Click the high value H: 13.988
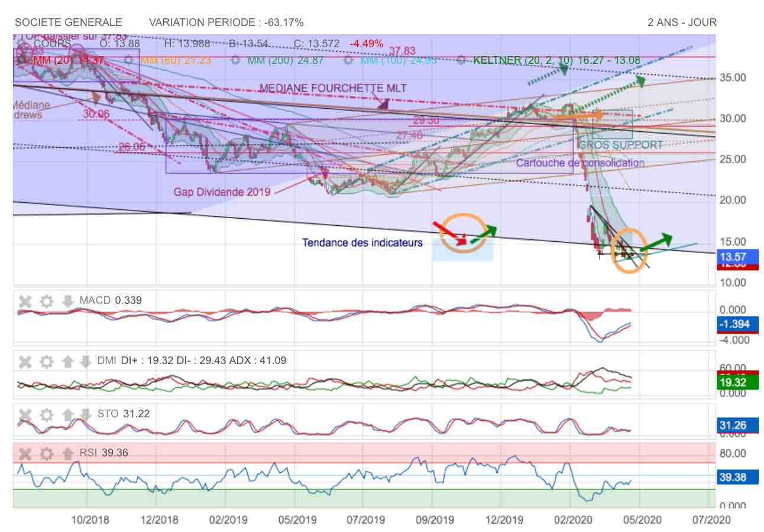Screen dimensions: 764x532 coord(186,44)
